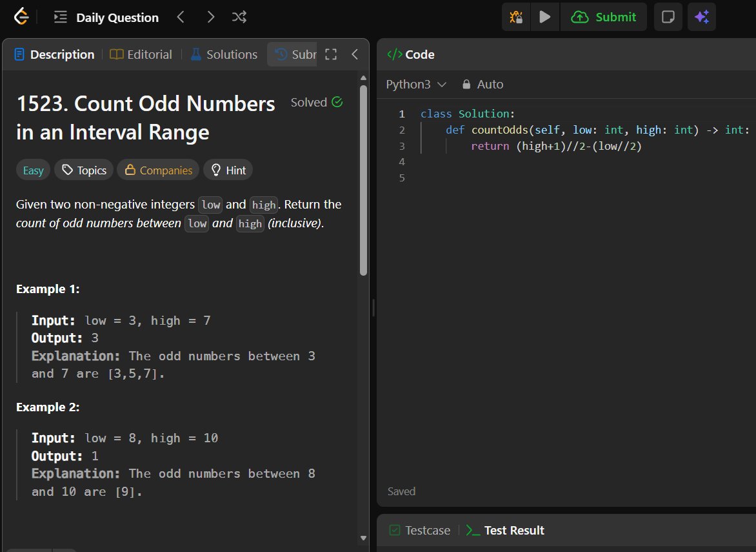Switch to the Editorial tab

click(141, 54)
